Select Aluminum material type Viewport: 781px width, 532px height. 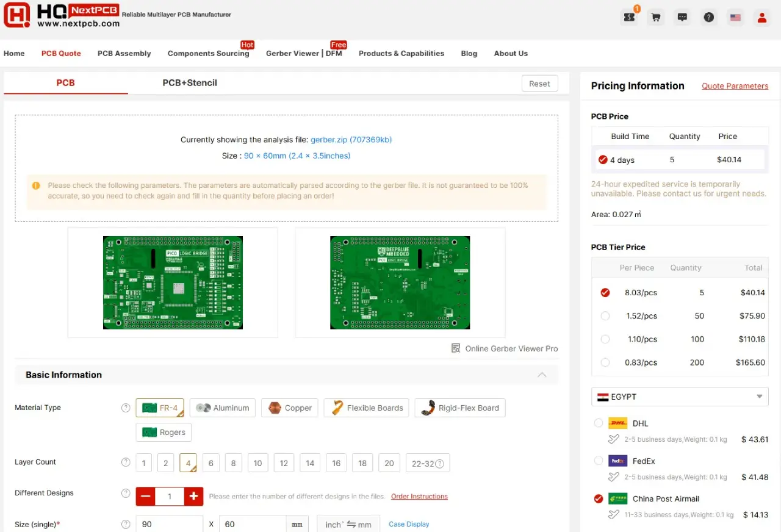coord(222,408)
